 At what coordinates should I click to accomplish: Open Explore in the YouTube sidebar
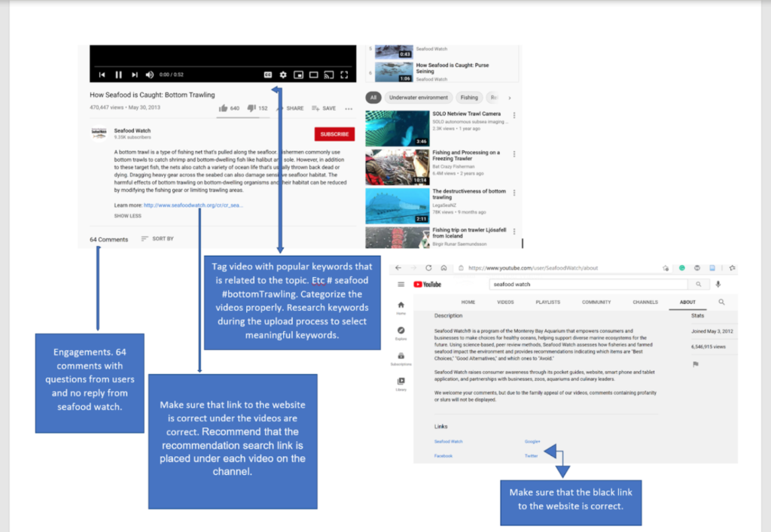pyautogui.click(x=401, y=333)
